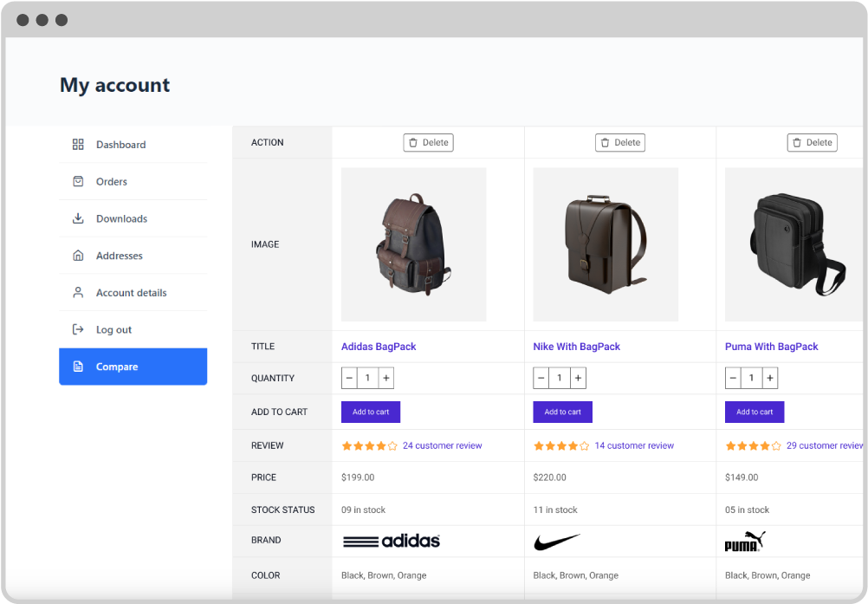Click the Log out arrow icon
Image resolution: width=868 pixels, height=604 pixels.
click(78, 330)
